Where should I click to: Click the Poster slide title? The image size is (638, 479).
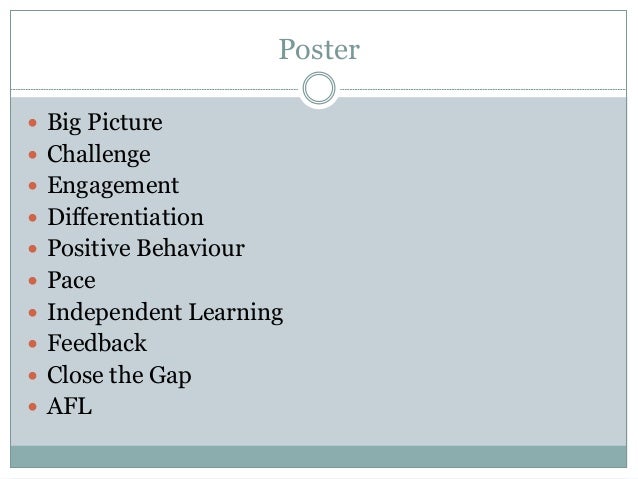tap(319, 50)
